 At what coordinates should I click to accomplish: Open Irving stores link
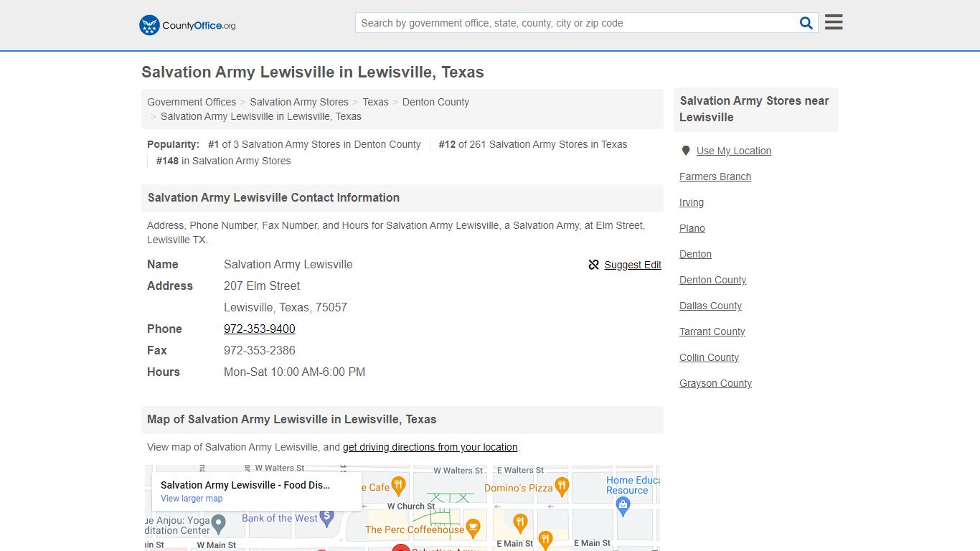click(692, 202)
